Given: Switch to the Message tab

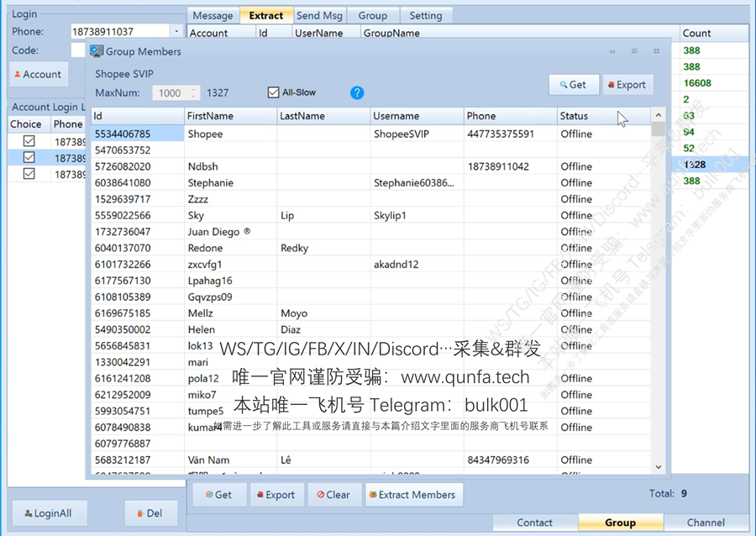Looking at the screenshot, I should tap(213, 15).
